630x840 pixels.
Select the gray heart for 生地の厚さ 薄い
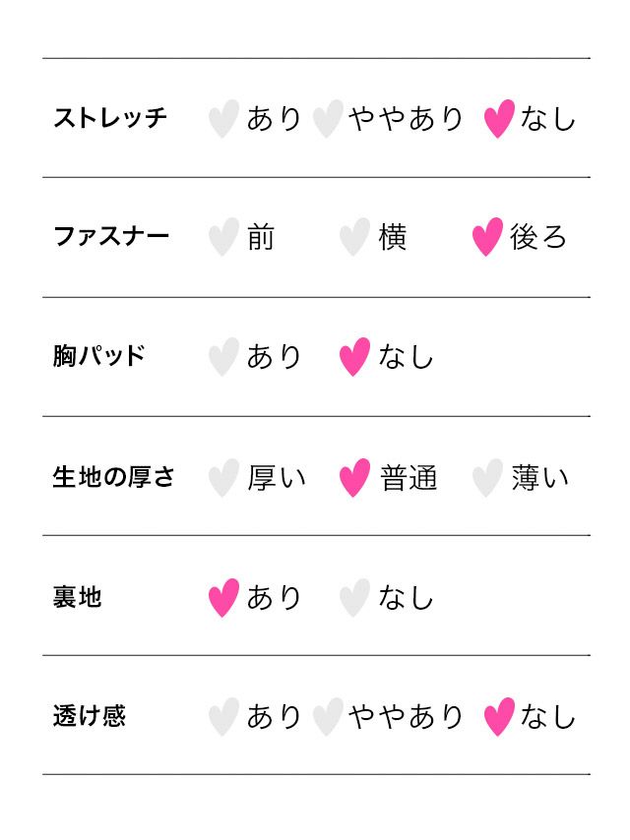pos(487,478)
